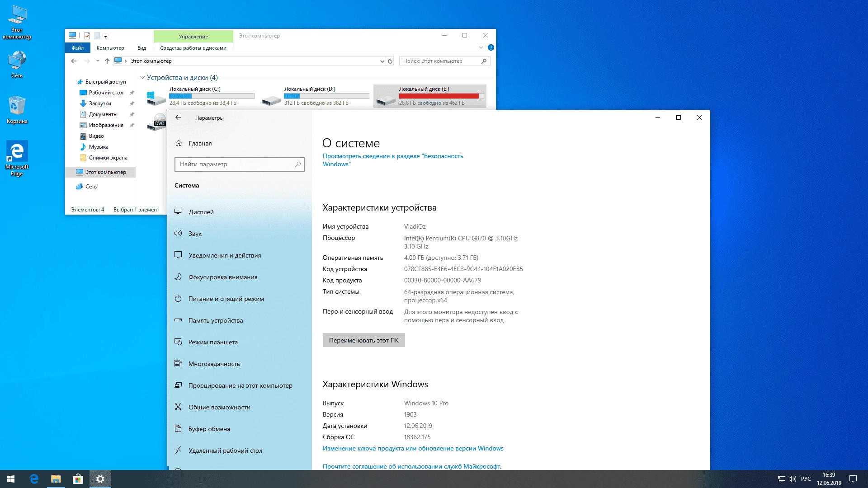
Task: Click the Найти параметр search field
Action: click(240, 164)
